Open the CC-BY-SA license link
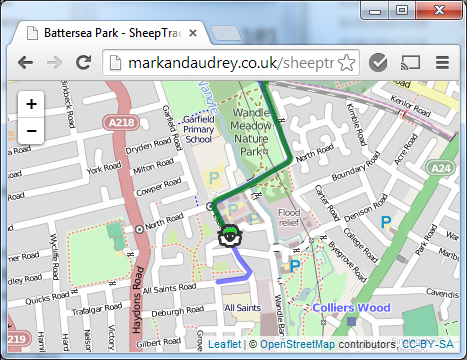Image resolution: width=467 pixels, height=360 pixels. tap(428, 344)
